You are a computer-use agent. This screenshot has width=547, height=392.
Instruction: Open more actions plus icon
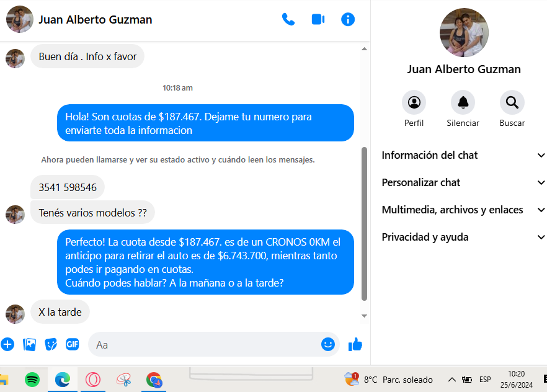point(7,345)
